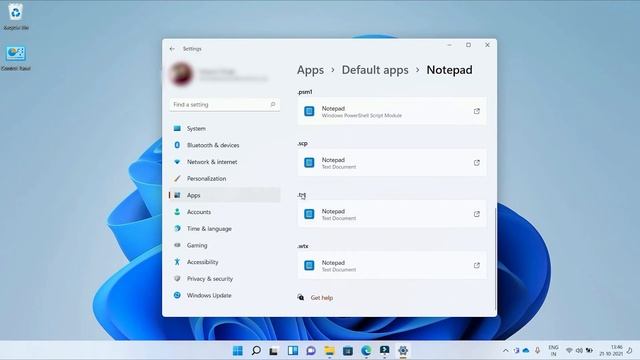The height and width of the screenshot is (360, 640).
Task: Open the Control Panel desktop icon
Action: click(16, 58)
